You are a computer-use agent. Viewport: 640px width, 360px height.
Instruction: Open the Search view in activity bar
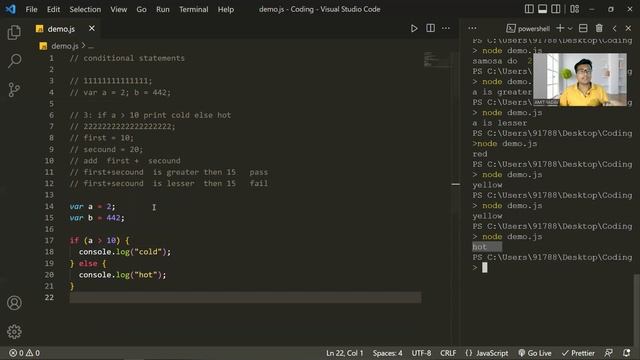click(14, 61)
